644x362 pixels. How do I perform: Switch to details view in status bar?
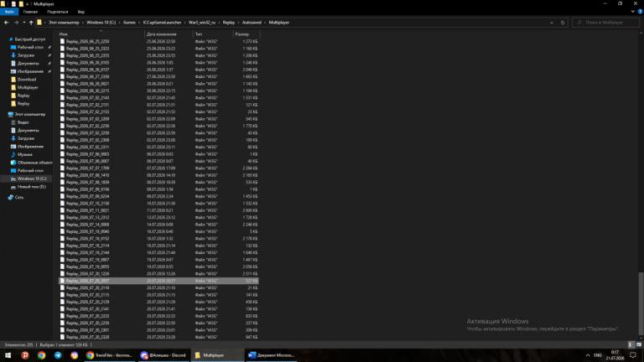tap(631, 344)
